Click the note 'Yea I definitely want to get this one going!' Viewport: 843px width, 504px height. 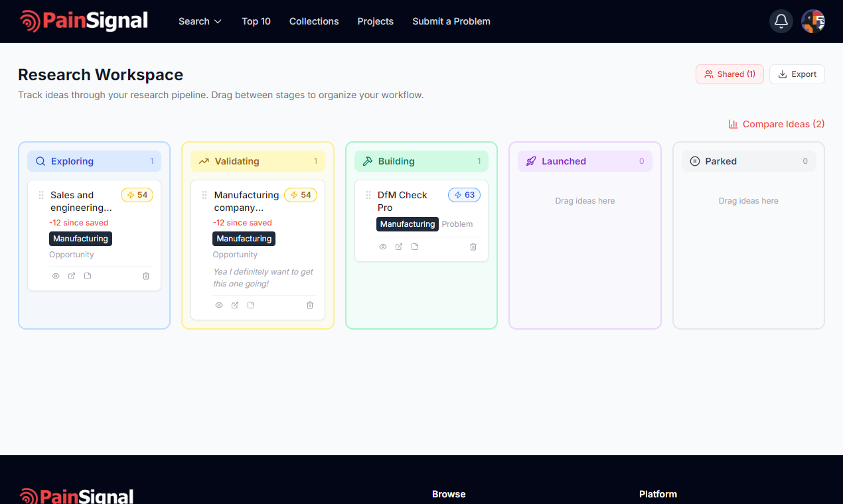point(263,278)
